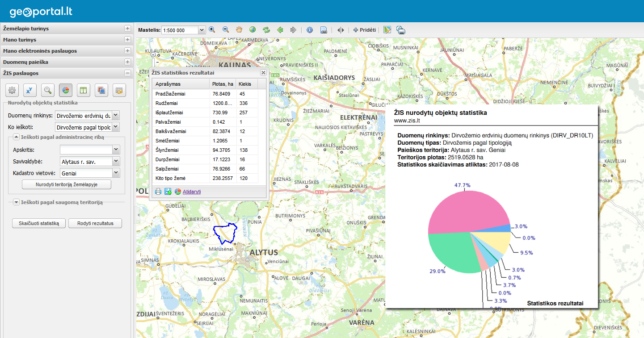This screenshot has height=338, width=644.
Task: Click the print icon in results window
Action: [x=158, y=192]
